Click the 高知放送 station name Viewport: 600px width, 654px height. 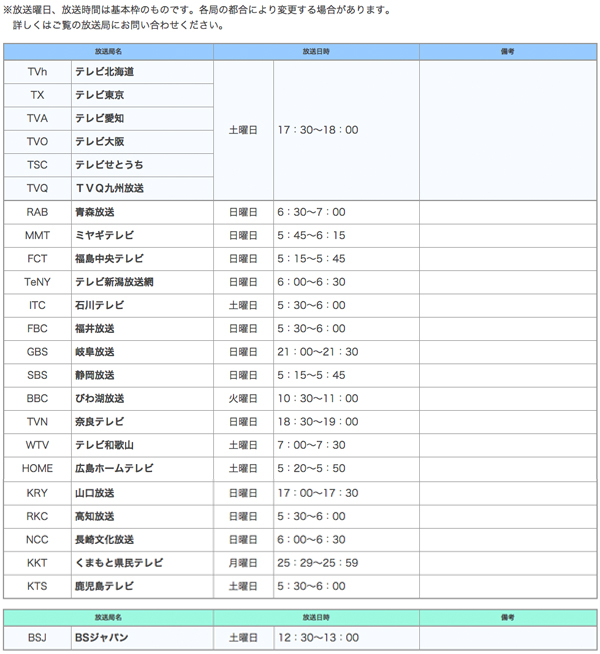[x=95, y=517]
